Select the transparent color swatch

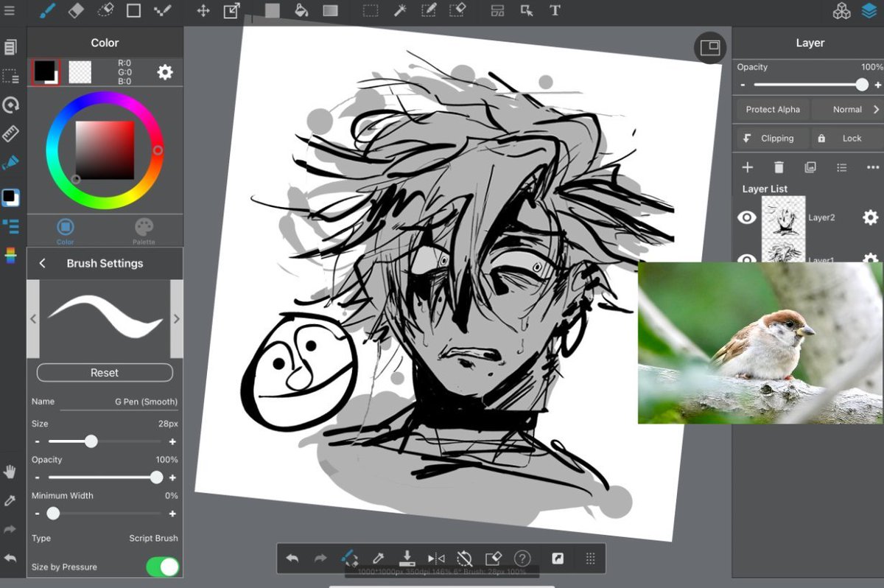click(80, 72)
